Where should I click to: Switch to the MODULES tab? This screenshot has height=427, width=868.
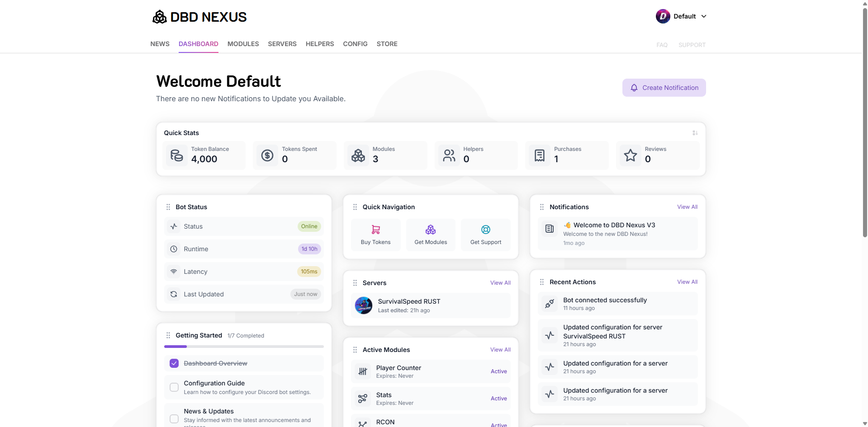(x=243, y=44)
